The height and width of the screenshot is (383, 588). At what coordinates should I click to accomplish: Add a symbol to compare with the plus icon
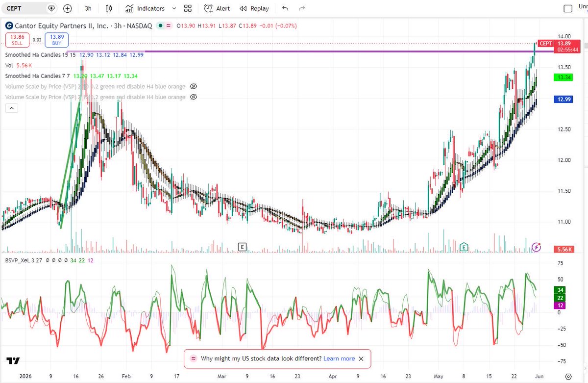point(68,8)
